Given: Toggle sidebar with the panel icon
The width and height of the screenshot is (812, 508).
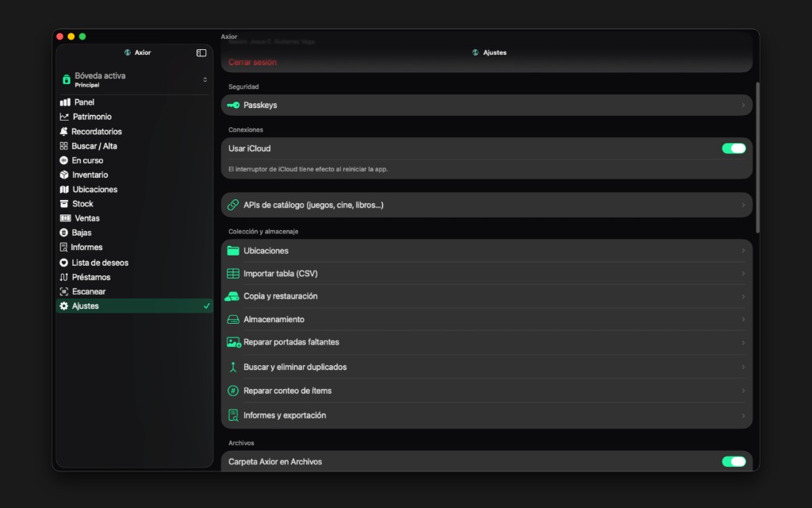Looking at the screenshot, I should pos(201,53).
